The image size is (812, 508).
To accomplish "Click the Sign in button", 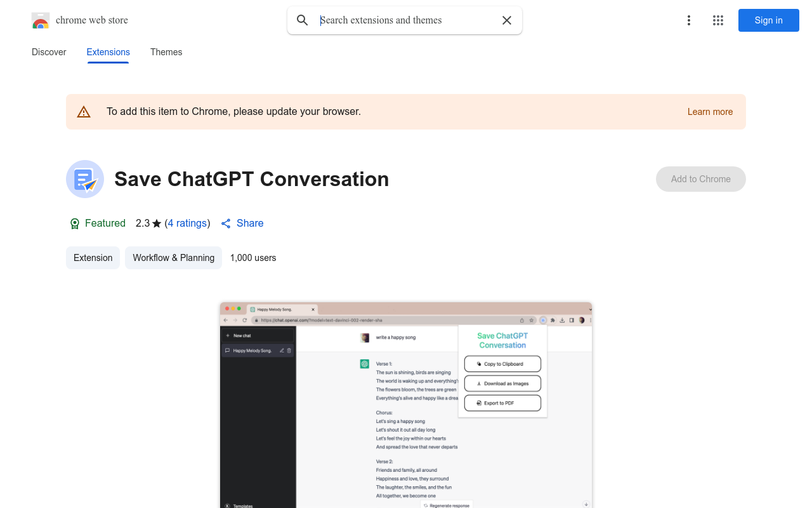I will [x=769, y=20].
